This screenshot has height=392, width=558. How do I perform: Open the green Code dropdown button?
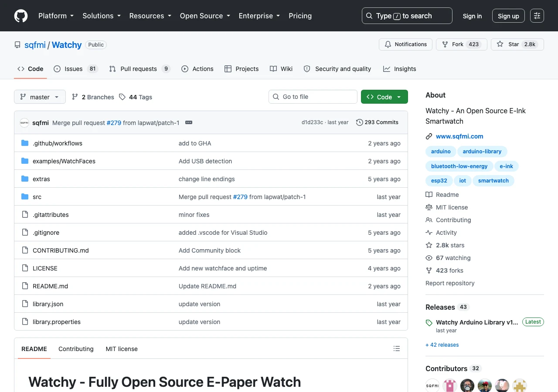[384, 97]
